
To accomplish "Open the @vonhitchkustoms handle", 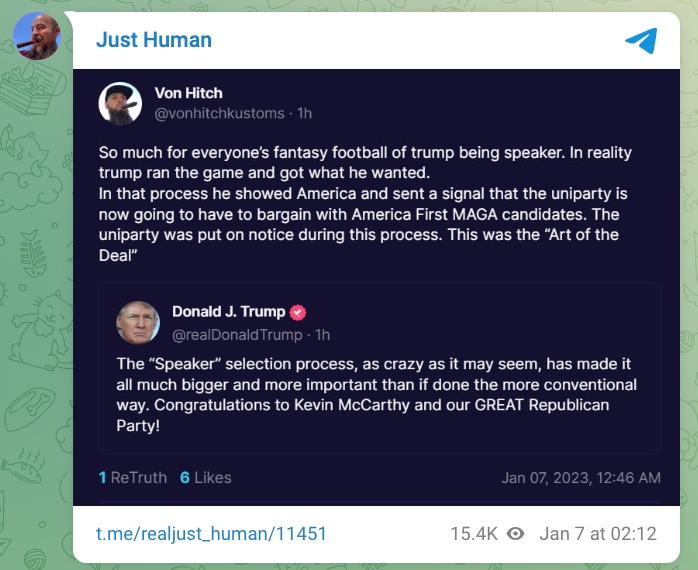I will click(x=219, y=113).
